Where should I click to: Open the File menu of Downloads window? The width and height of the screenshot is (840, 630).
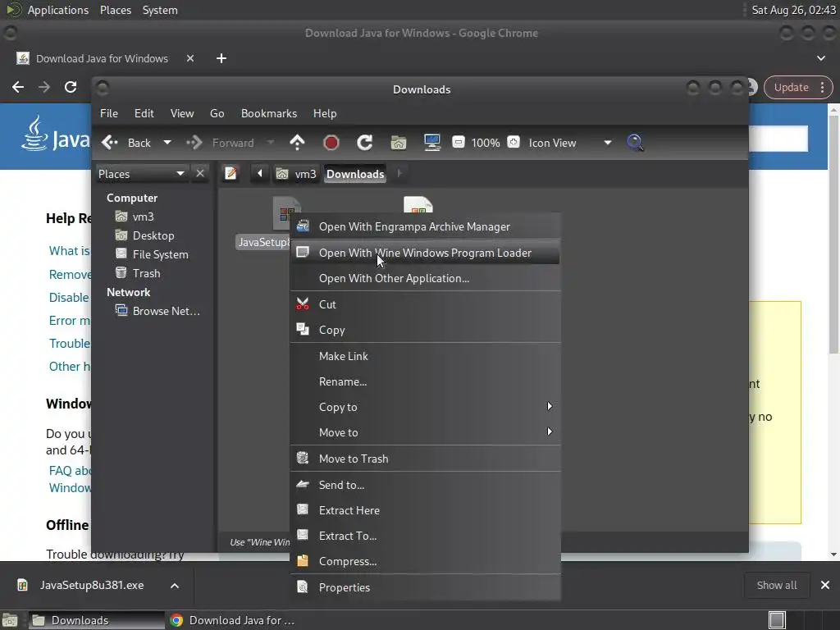point(109,113)
